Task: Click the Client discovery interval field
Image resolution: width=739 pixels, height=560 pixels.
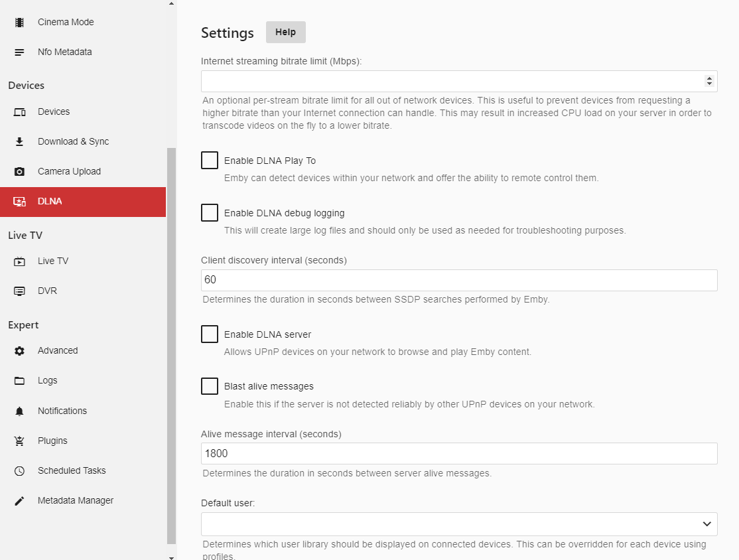Action: 459,280
